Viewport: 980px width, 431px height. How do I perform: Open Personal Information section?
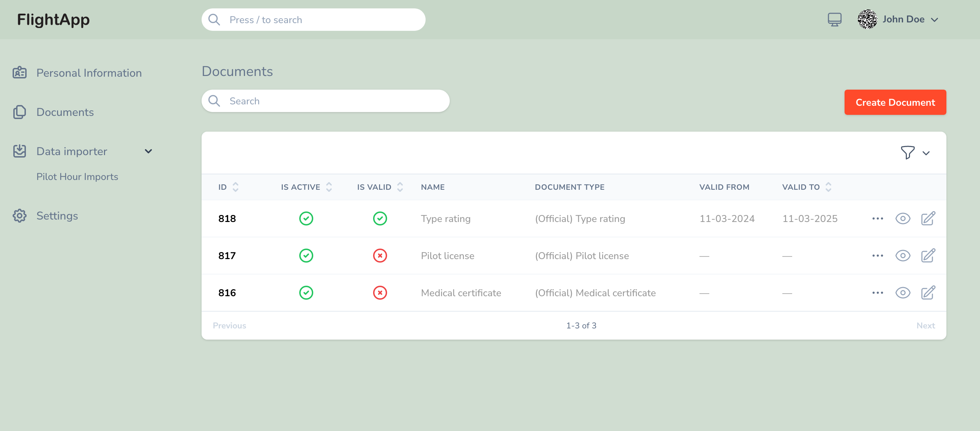pyautogui.click(x=89, y=73)
